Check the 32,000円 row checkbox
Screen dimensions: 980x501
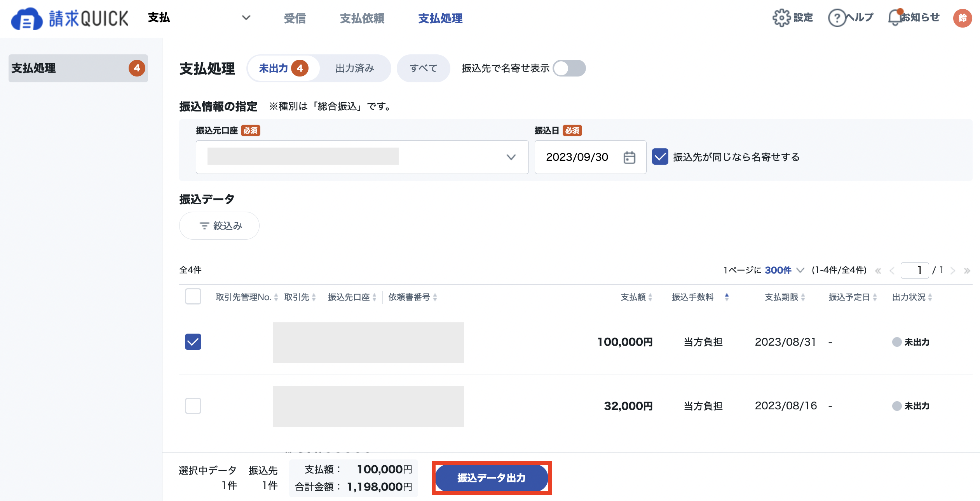click(x=193, y=406)
